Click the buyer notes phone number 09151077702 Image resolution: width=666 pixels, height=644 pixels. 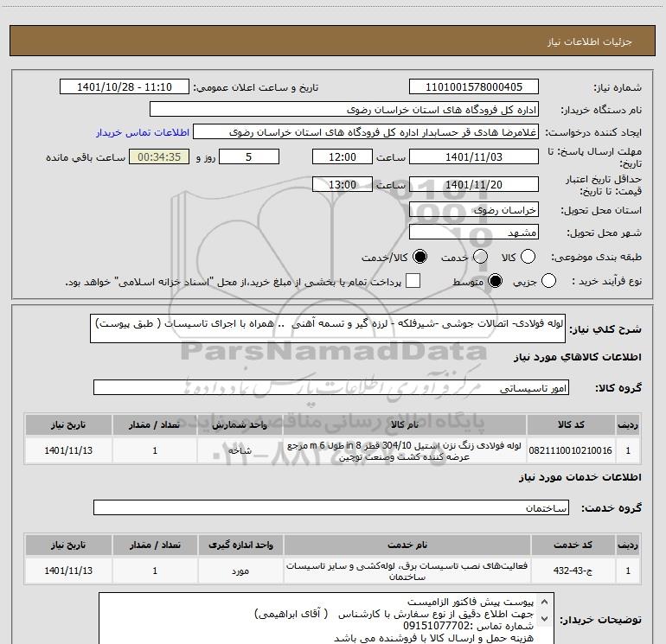(x=435, y=626)
